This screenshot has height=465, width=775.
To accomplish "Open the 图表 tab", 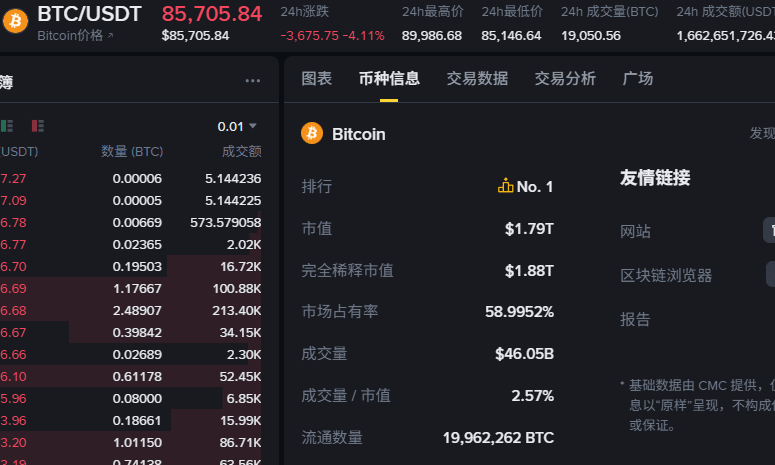I will [317, 79].
